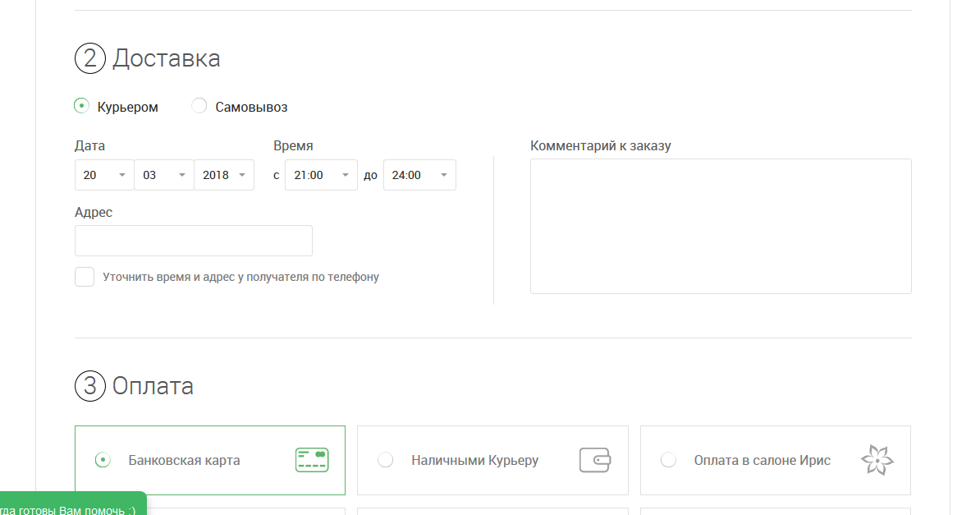
Task: Select the Самовывоз pickup option
Action: [199, 106]
